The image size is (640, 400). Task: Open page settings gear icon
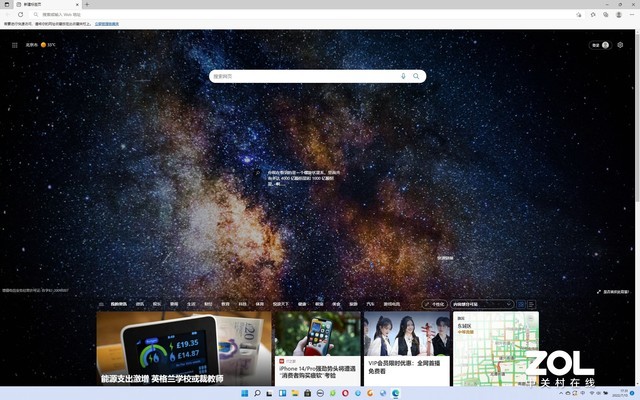click(x=620, y=45)
